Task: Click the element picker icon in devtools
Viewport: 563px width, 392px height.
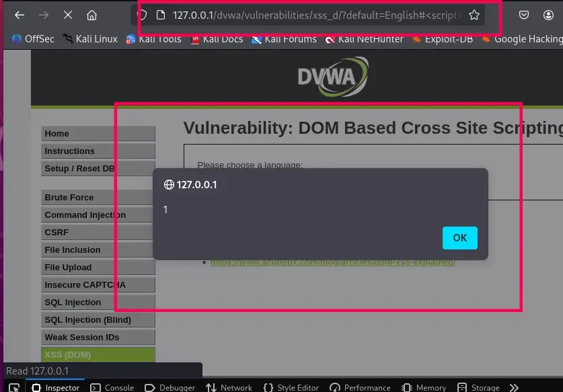Action: click(x=14, y=388)
